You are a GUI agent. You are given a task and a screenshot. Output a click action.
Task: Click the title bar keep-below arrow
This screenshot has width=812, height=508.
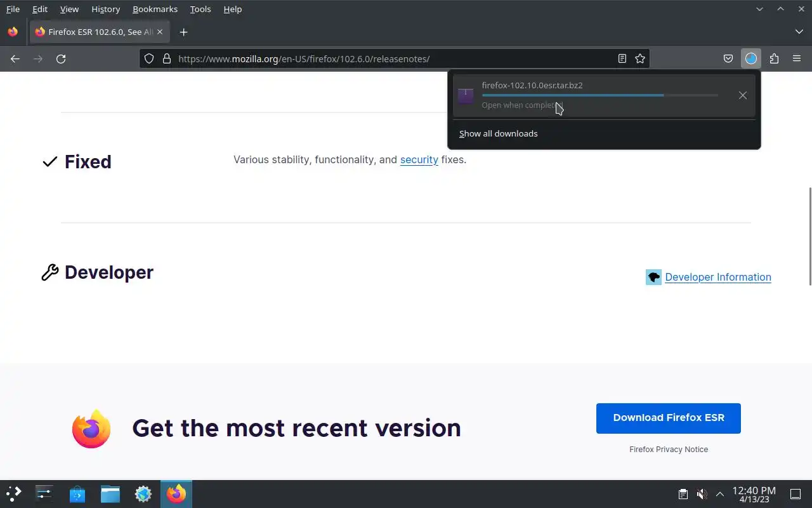tap(759, 9)
